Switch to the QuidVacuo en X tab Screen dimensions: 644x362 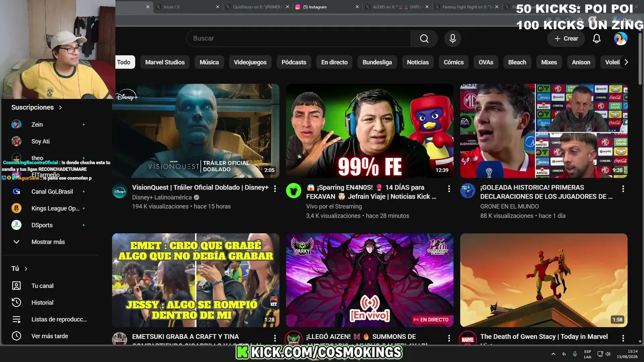coord(257,7)
